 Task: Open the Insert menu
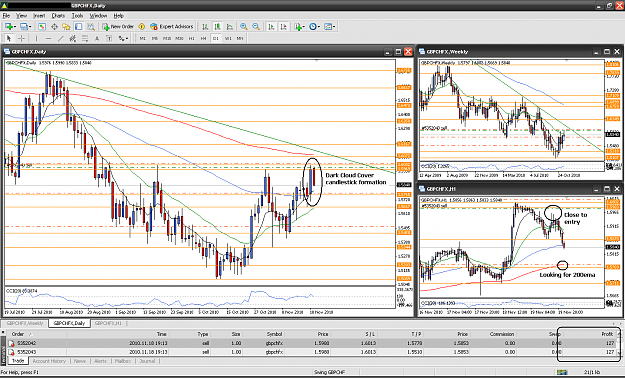[39, 16]
